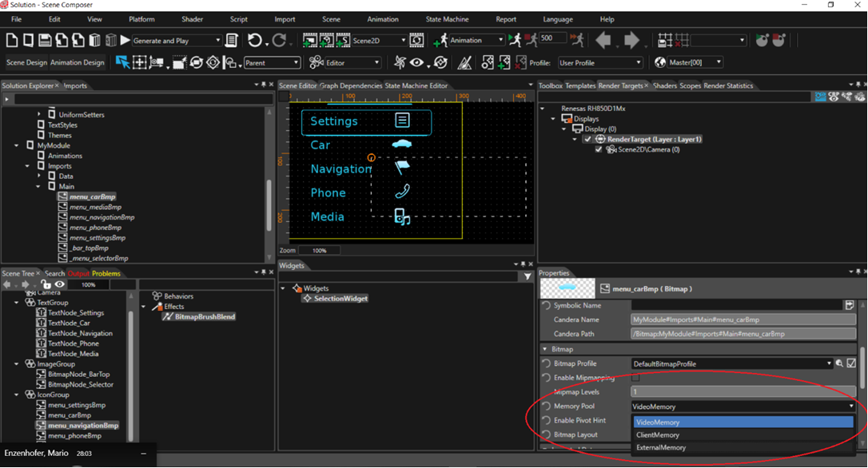Toggle the Scene2D\Camera (0) checkbox
868x468 pixels.
(599, 149)
